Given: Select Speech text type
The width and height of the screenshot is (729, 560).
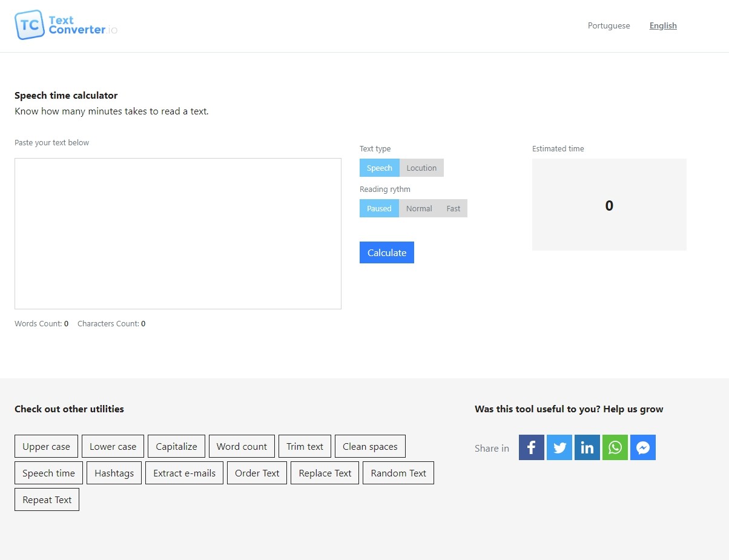Looking at the screenshot, I should point(379,168).
